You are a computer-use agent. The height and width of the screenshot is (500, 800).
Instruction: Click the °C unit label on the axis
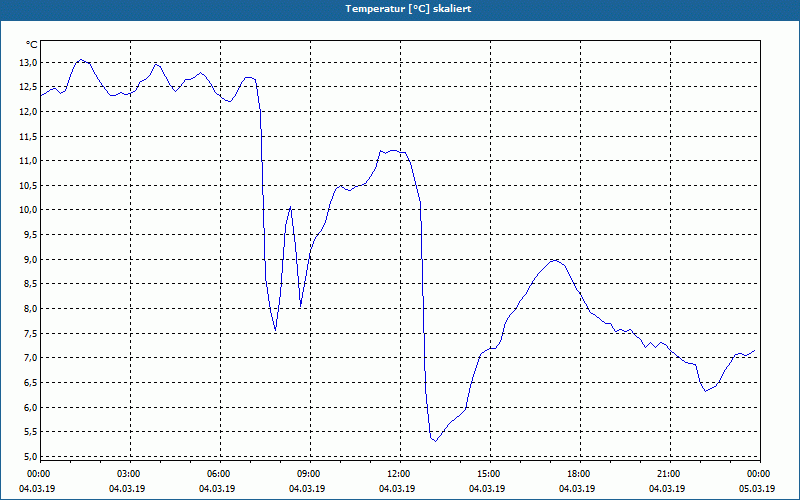32,45
